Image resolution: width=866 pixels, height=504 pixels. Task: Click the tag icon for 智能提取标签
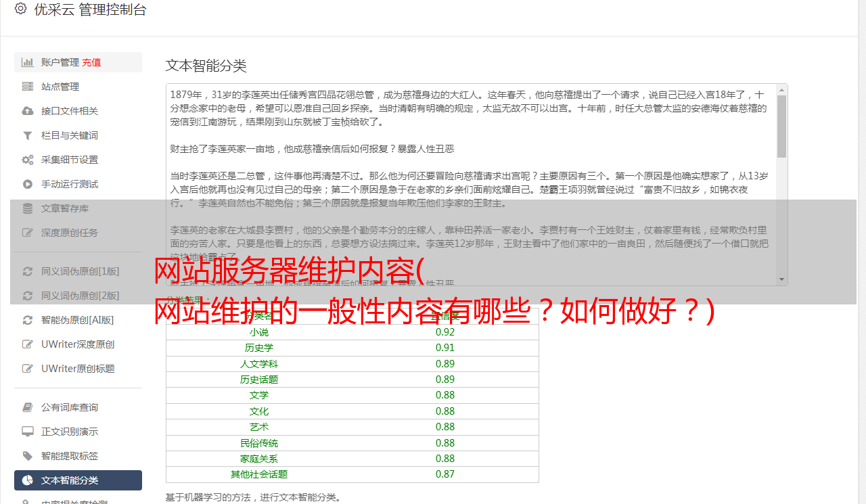pos(28,456)
